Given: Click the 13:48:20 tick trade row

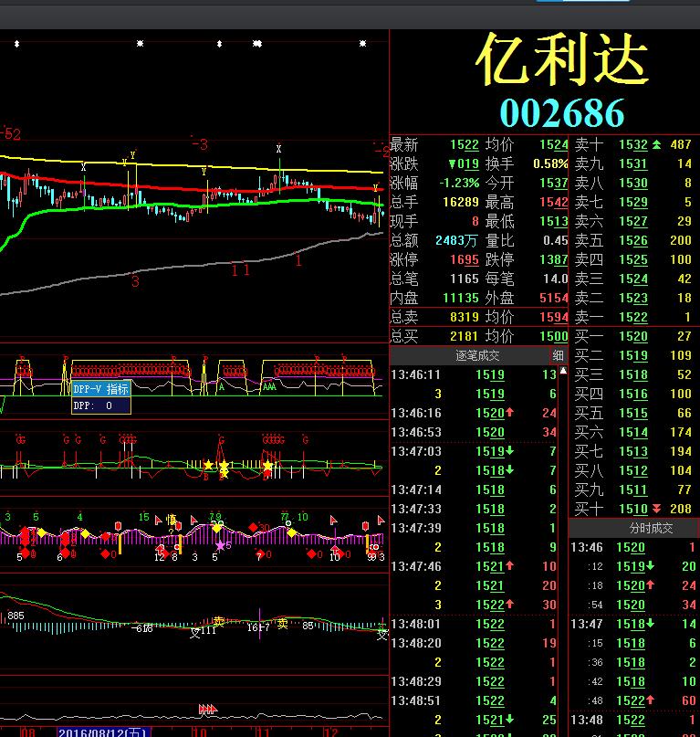Looking at the screenshot, I should tap(474, 644).
